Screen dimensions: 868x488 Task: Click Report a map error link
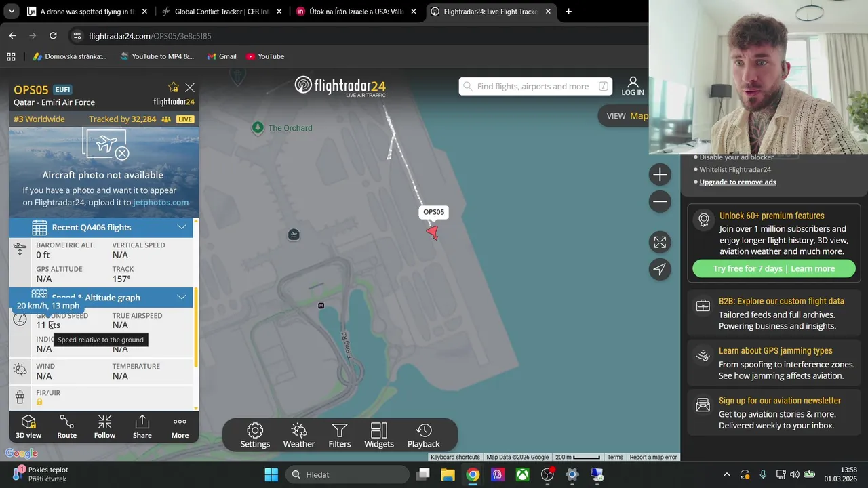pos(653,457)
